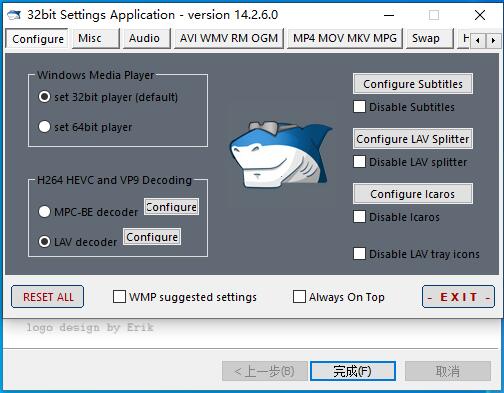Viewport: 504px width, 393px height.
Task: Open the Misc tab
Action: point(96,39)
